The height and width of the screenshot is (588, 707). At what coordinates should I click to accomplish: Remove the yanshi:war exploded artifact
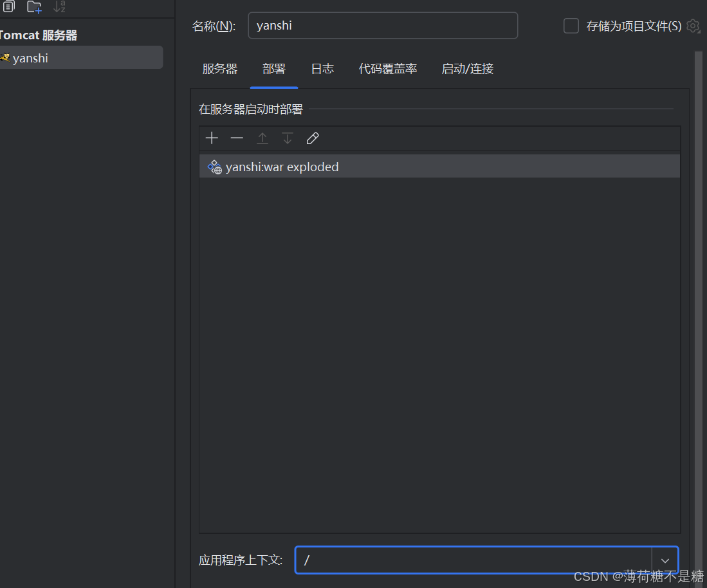pyautogui.click(x=236, y=138)
